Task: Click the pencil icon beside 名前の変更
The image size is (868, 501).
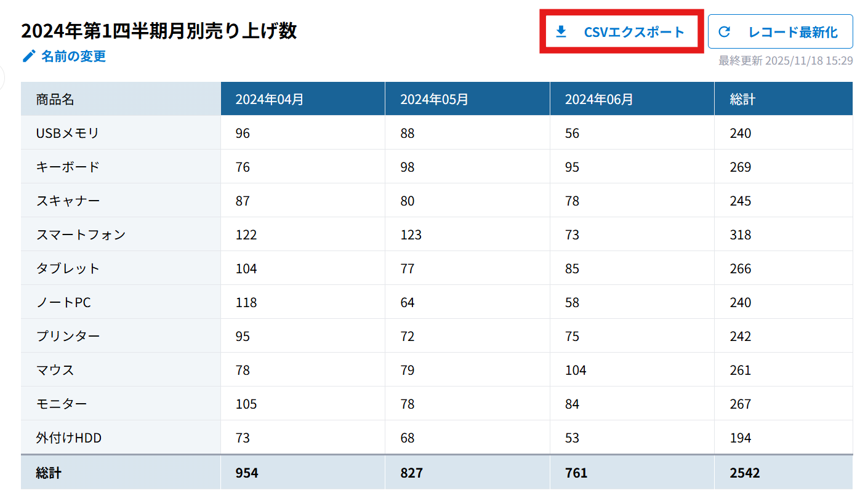Action: point(29,57)
